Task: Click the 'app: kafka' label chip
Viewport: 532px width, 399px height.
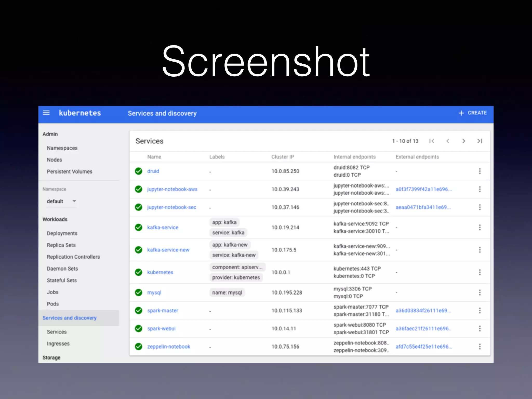Action: point(224,222)
